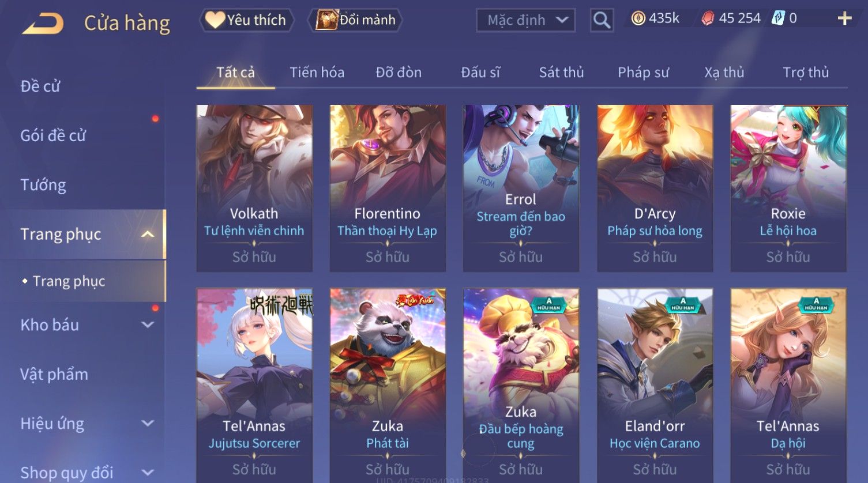Select the Volkath Tư lệnh viễn chinh skin
The height and width of the screenshot is (483, 868).
[254, 188]
